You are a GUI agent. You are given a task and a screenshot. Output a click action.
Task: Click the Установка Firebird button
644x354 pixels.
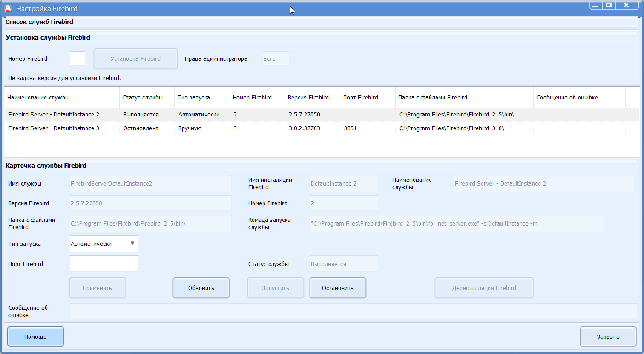point(136,58)
